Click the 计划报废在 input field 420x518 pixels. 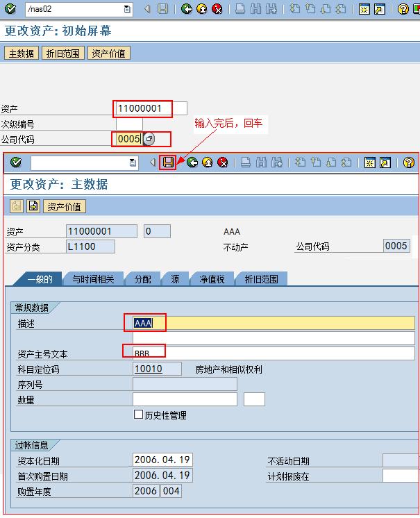401,476
